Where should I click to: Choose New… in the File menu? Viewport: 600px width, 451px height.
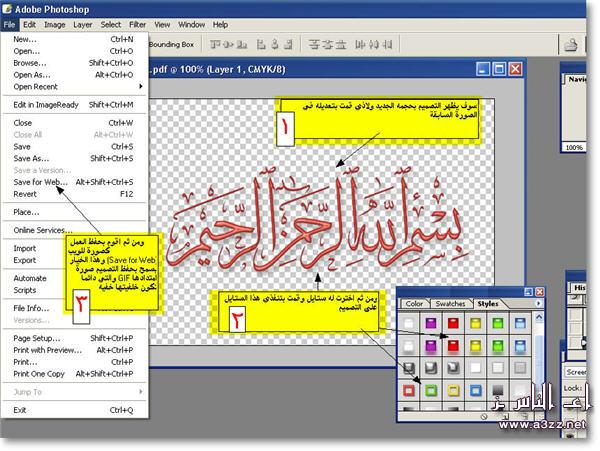point(73,39)
